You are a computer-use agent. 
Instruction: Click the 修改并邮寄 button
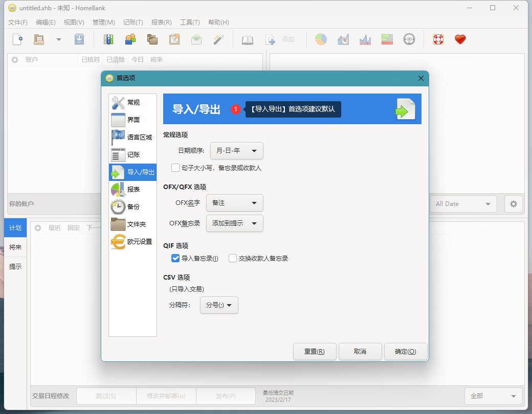[166, 396]
